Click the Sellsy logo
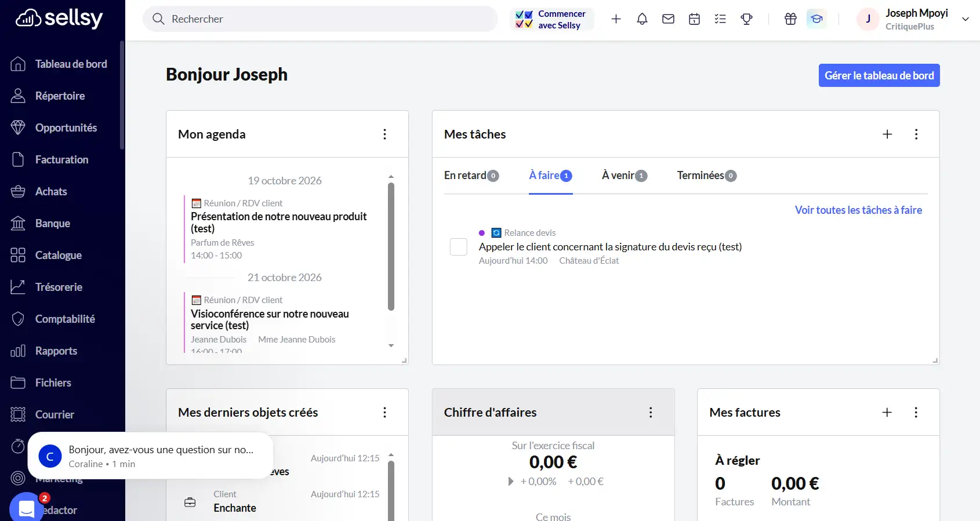Viewport: 980px width, 521px height. click(59, 19)
